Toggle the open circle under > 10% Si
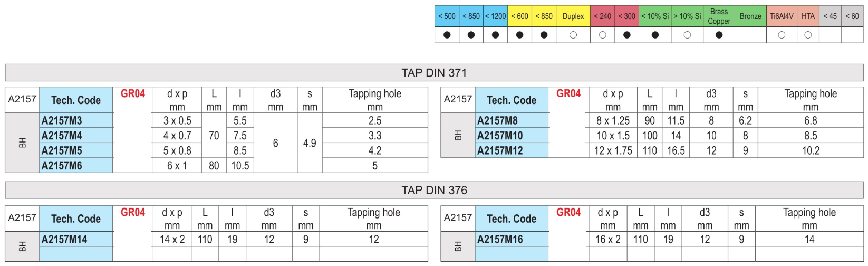This screenshot has height=266, width=868. pos(687,35)
